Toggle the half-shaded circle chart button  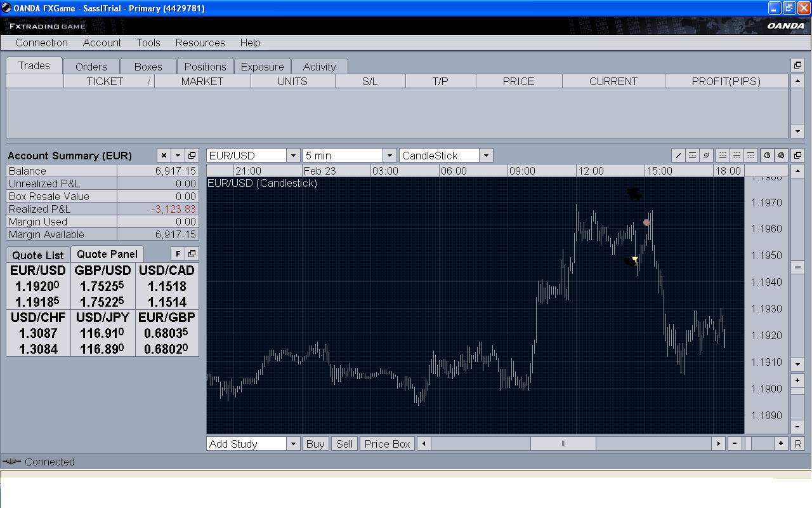pos(768,156)
